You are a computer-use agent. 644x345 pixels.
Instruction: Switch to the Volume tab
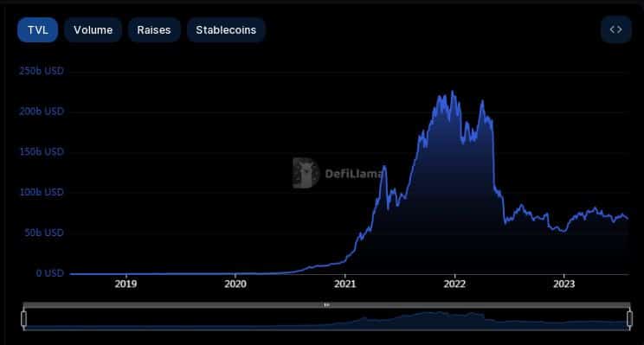click(x=93, y=30)
